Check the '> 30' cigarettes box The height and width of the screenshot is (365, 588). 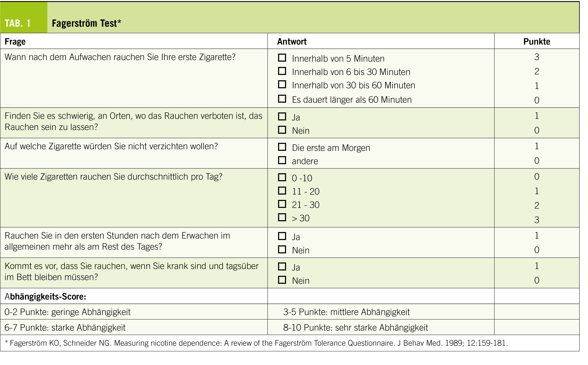click(282, 217)
